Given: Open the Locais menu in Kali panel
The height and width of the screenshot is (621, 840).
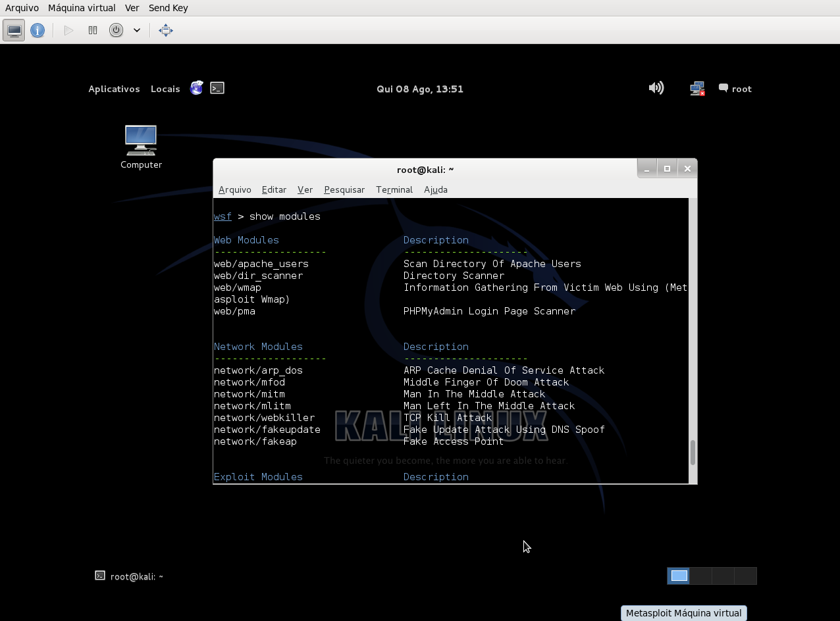Looking at the screenshot, I should tap(165, 89).
